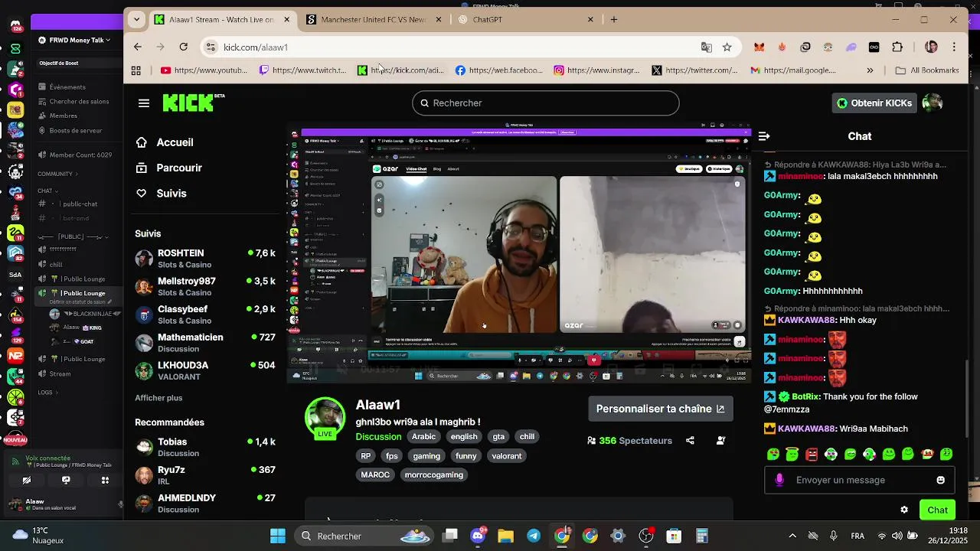Viewport: 980px width, 551px height.
Task: Switch to Manchester United FC tab
Action: click(374, 19)
